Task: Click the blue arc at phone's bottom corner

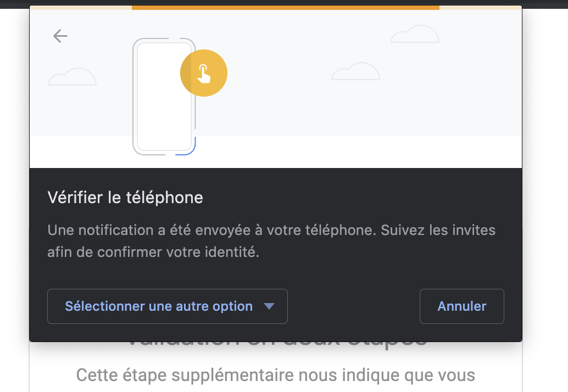Action: (186, 147)
